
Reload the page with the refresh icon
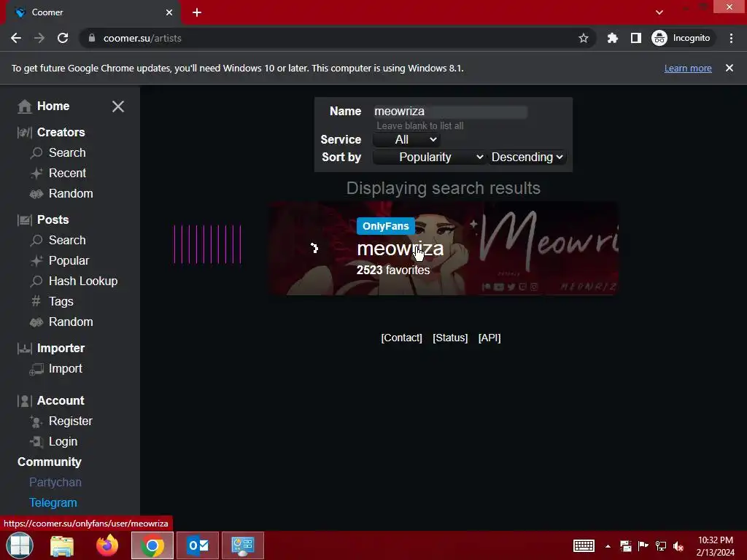coord(63,38)
